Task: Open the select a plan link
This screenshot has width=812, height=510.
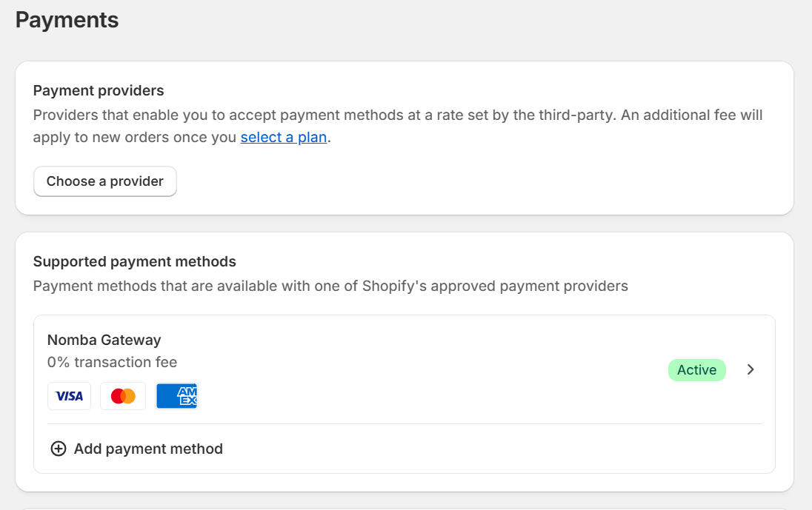Action: [x=283, y=137]
